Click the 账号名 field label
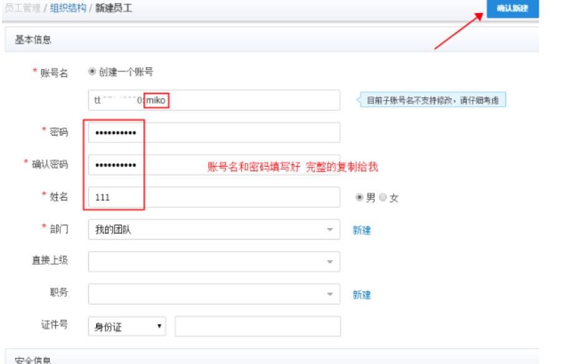The image size is (588, 364). (x=54, y=73)
